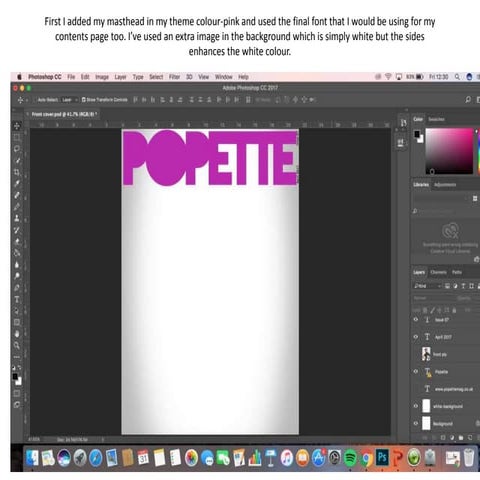Select the Crop tool

[17, 172]
